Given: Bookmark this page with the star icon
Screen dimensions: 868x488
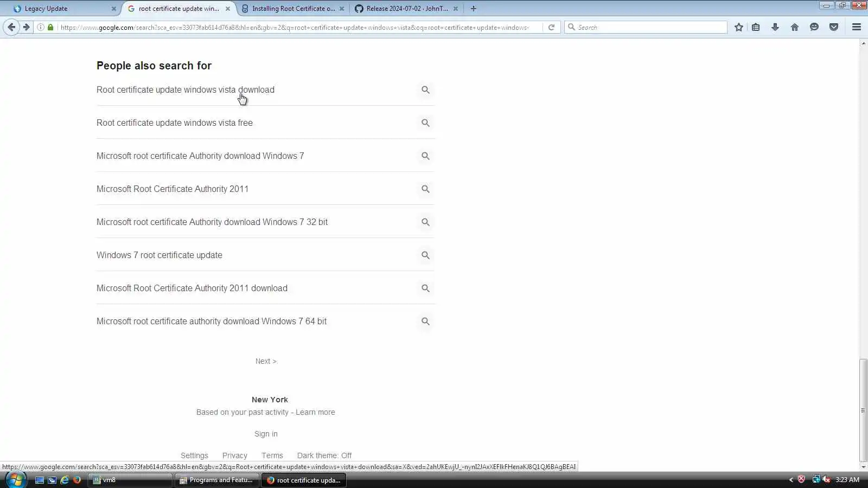Looking at the screenshot, I should (x=739, y=27).
